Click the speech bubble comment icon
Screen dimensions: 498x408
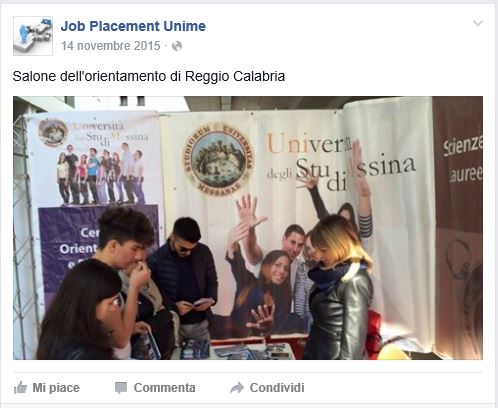[x=121, y=388]
